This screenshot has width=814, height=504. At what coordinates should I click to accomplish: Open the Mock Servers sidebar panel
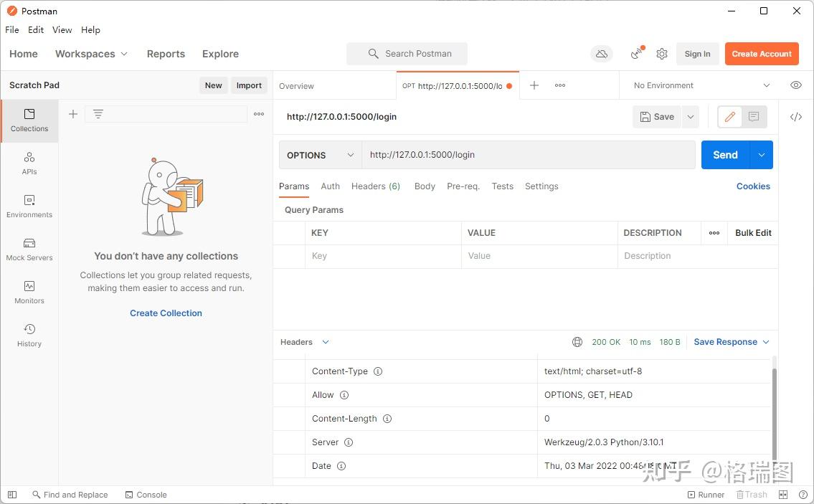29,249
